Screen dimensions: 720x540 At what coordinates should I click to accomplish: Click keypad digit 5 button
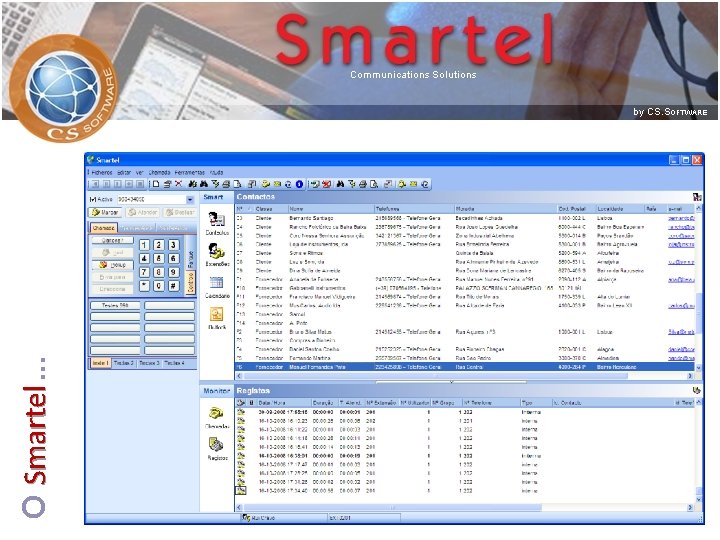pos(158,259)
